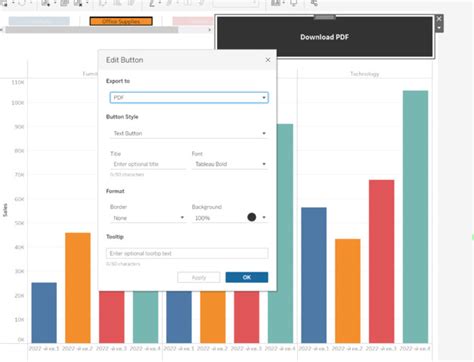Viewport: 474px width, 362px height.
Task: Click the Download PDF button on dashboard
Action: 324,37
